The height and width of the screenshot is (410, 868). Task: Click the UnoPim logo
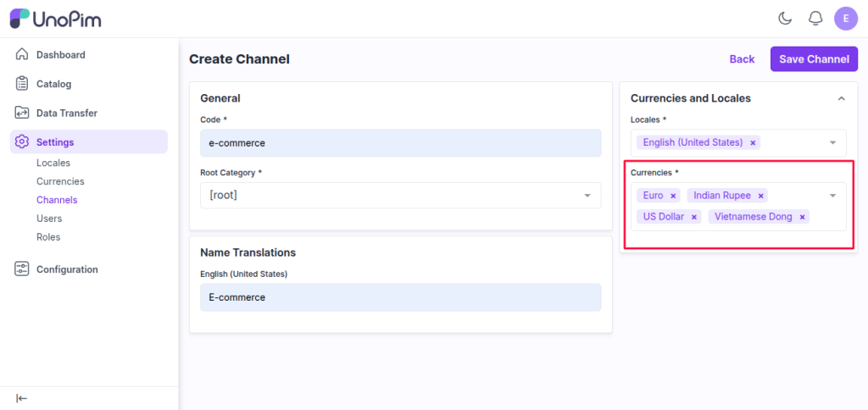[x=56, y=19]
